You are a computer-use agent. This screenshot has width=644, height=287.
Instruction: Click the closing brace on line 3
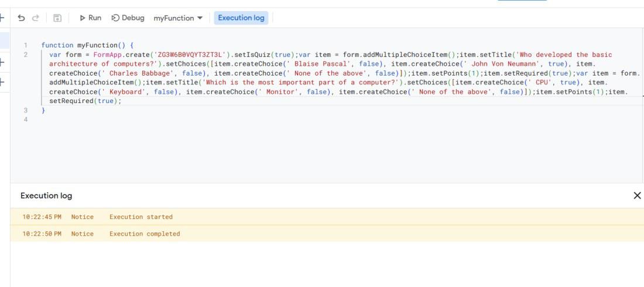[x=43, y=110]
